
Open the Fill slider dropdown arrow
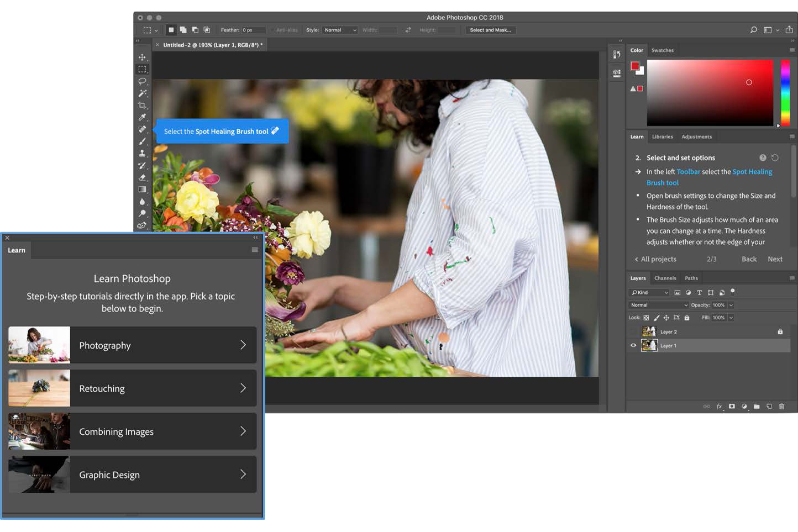[x=731, y=318]
